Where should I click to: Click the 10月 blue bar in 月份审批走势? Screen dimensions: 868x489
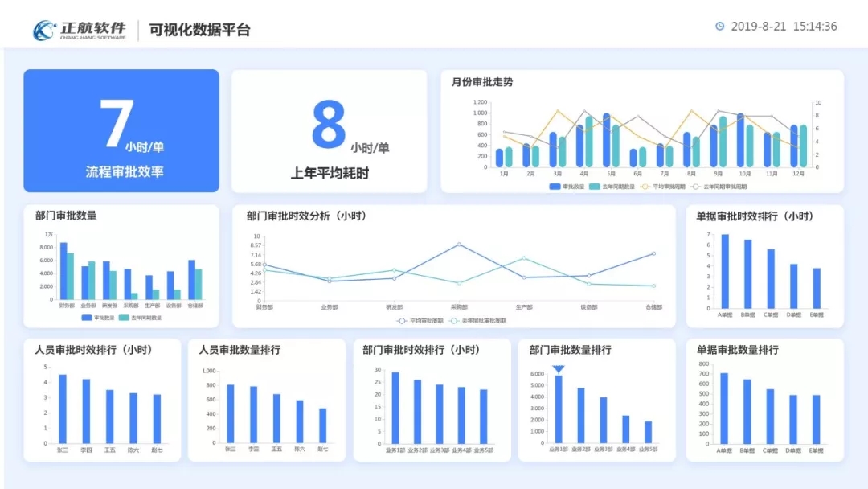click(741, 140)
